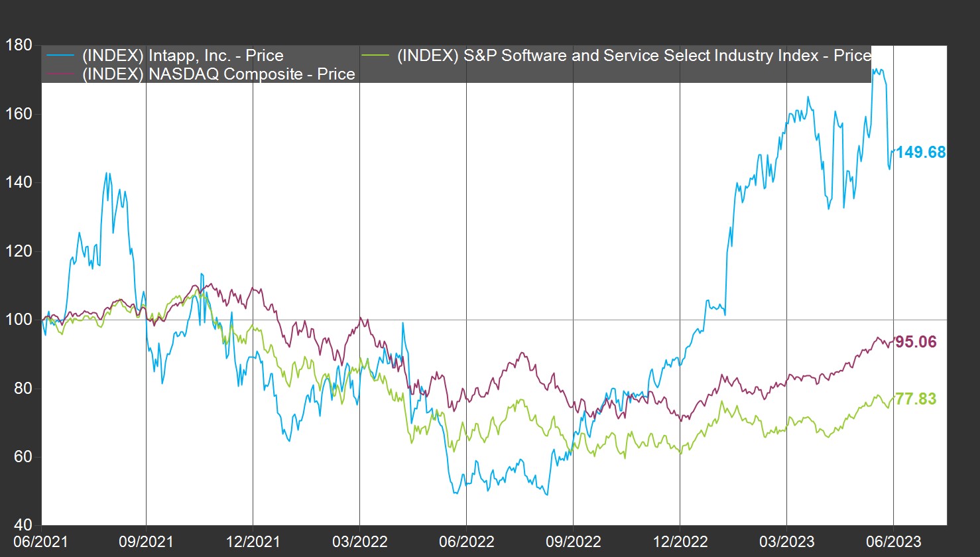Viewport: 980px width, 557px height.
Task: Click the 03/2022 x-axis date label
Action: [359, 542]
